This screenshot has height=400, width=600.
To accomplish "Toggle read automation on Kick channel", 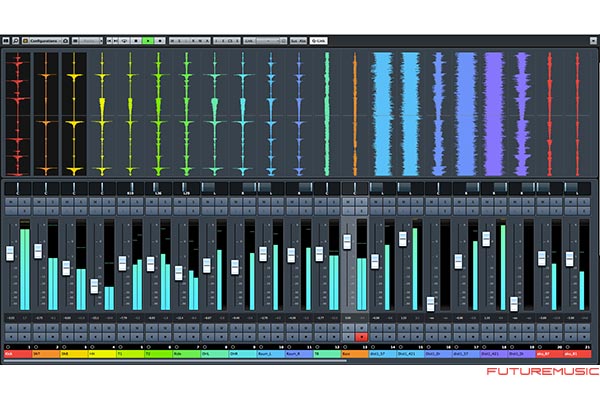I will (11, 328).
